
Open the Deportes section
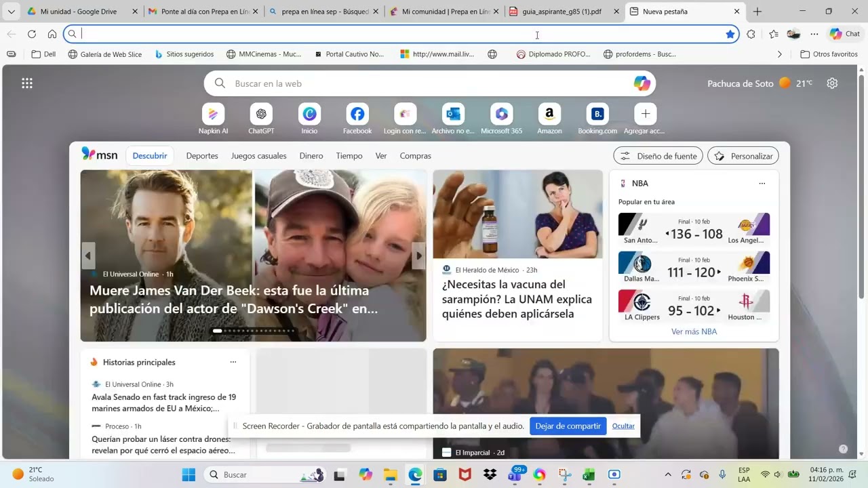pyautogui.click(x=202, y=156)
